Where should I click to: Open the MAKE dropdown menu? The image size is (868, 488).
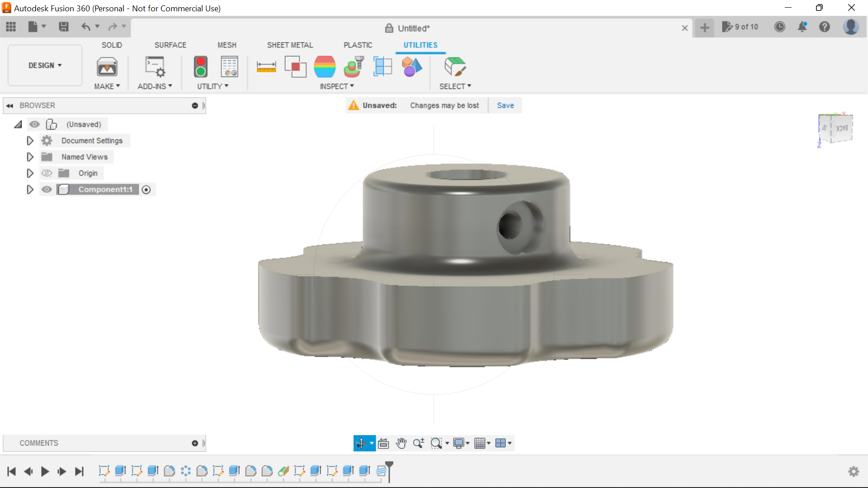(107, 86)
